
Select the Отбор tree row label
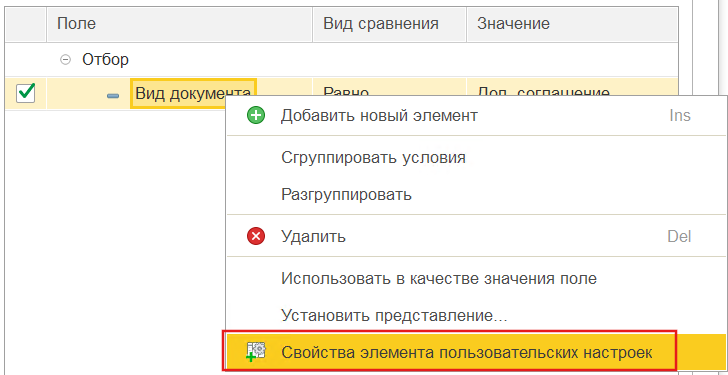105,59
